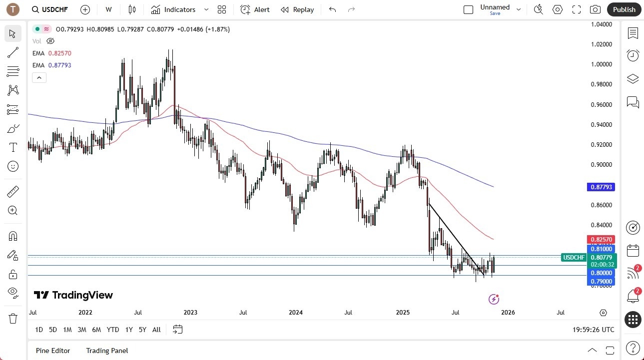Click the TradingView logo link
This screenshot has height=360, width=644.
pos(73,295)
